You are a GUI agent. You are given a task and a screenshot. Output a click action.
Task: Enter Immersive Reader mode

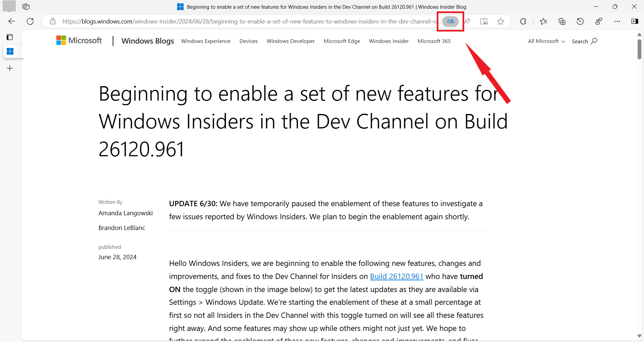point(484,21)
